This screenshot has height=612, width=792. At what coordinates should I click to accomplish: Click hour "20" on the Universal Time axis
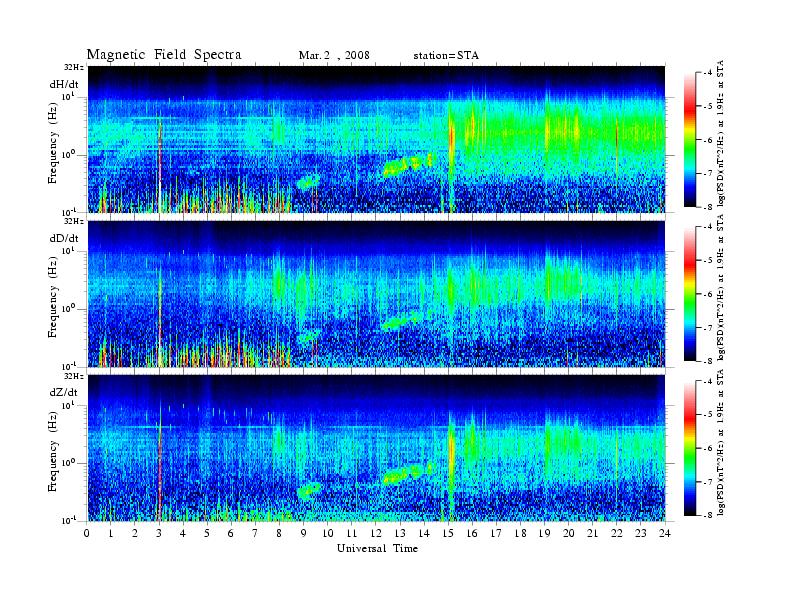[569, 533]
